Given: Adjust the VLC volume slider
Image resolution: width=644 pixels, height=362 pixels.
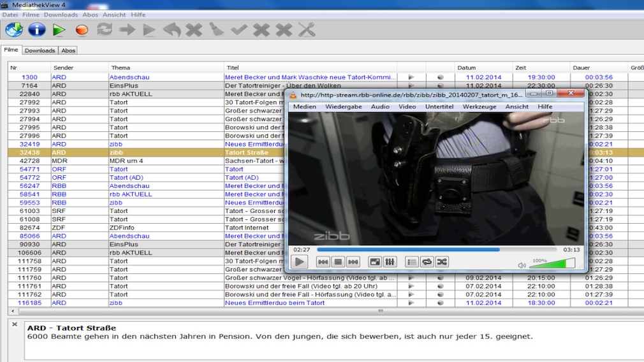Looking at the screenshot, I should coord(552,263).
